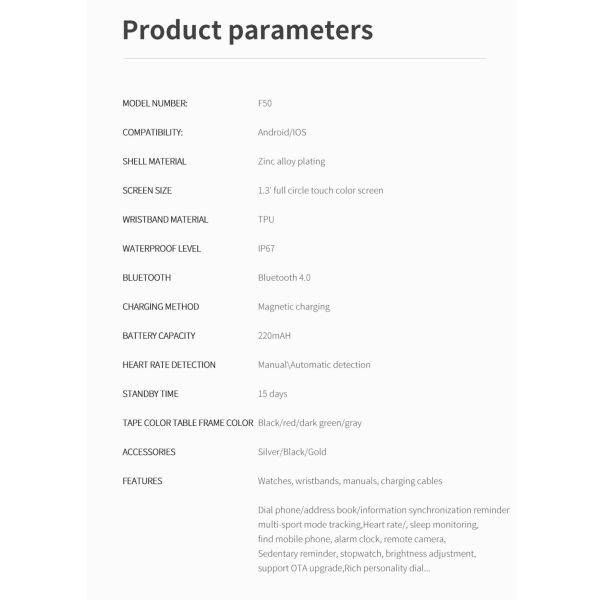600x600 pixels.
Task: Select the COMPATIBILITY label
Action: pos(152,132)
